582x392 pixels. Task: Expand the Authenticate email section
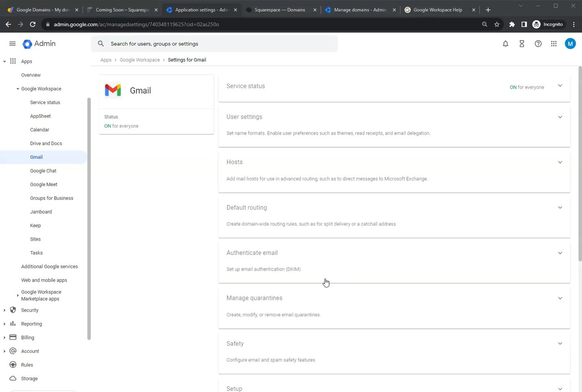tap(560, 253)
